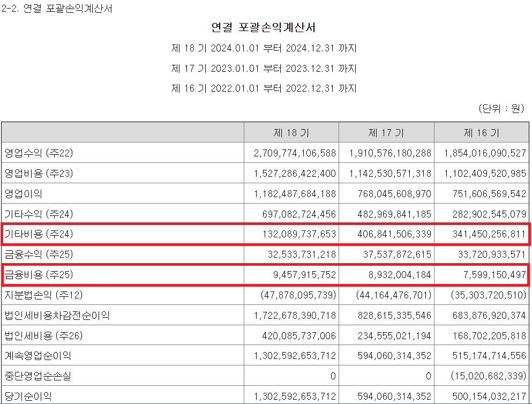Click the value 482,969,841,185
Viewport: 532px width, 404px height.
(394, 214)
